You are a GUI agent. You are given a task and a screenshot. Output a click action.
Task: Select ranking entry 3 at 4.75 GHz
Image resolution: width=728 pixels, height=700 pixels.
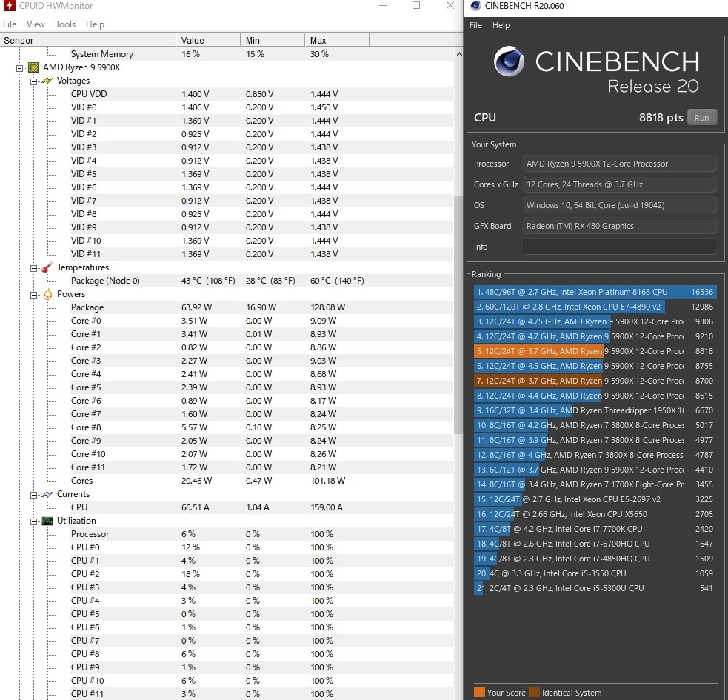click(x=595, y=322)
